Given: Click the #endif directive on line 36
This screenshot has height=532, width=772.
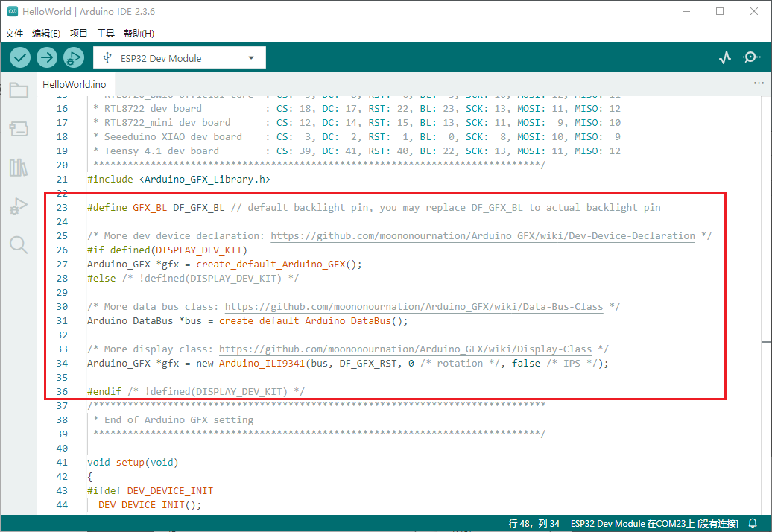Looking at the screenshot, I should coord(104,391).
